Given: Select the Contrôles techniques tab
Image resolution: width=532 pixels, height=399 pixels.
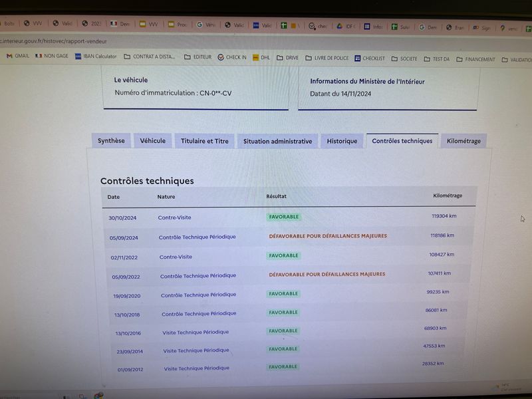Looking at the screenshot, I should (x=402, y=141).
